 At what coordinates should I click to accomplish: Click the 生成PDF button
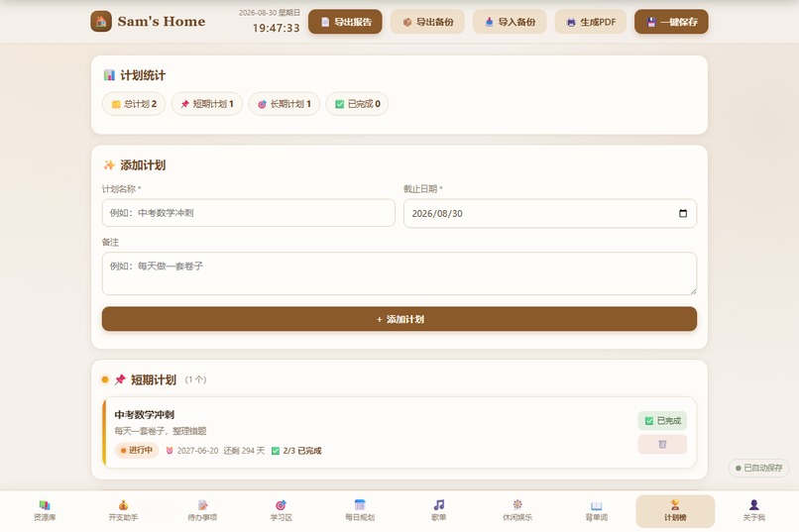click(591, 22)
